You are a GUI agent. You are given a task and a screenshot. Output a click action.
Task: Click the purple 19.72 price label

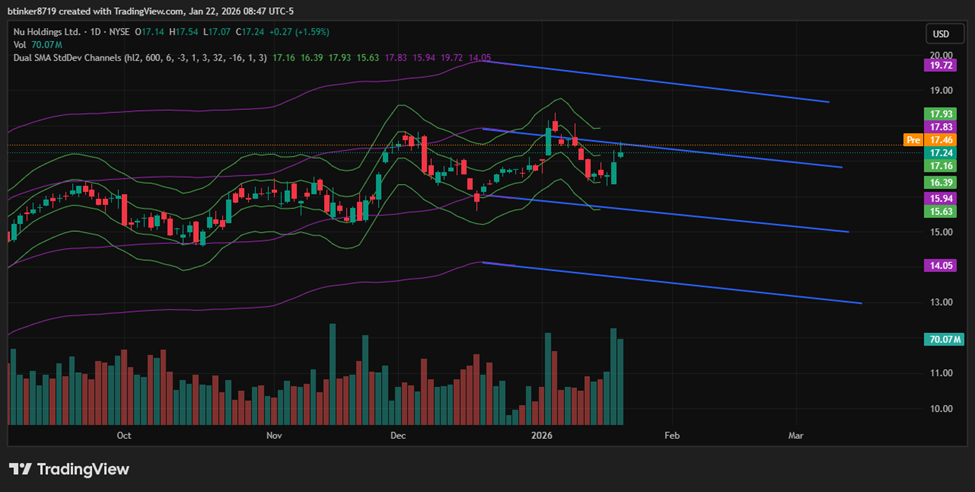click(x=942, y=64)
